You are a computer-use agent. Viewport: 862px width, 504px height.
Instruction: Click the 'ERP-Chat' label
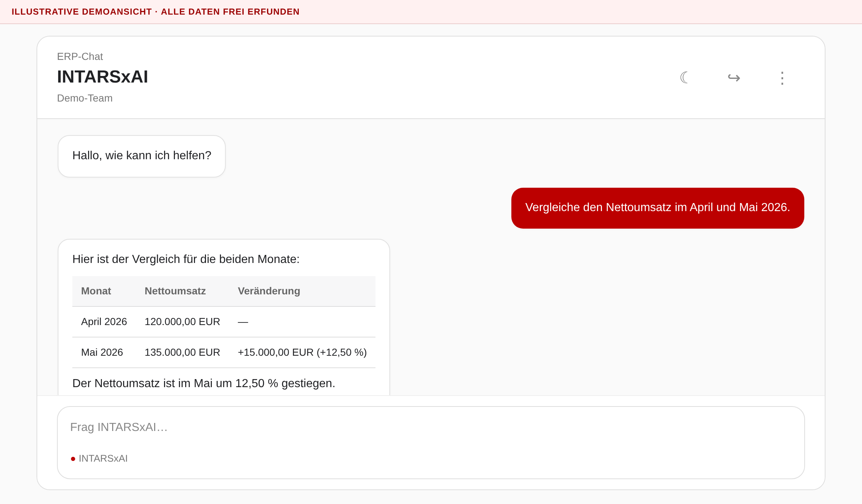pyautogui.click(x=80, y=57)
